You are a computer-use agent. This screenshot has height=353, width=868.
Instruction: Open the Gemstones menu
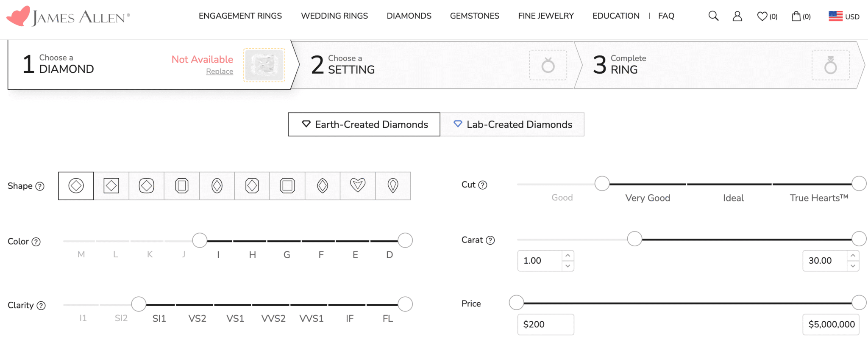474,16
